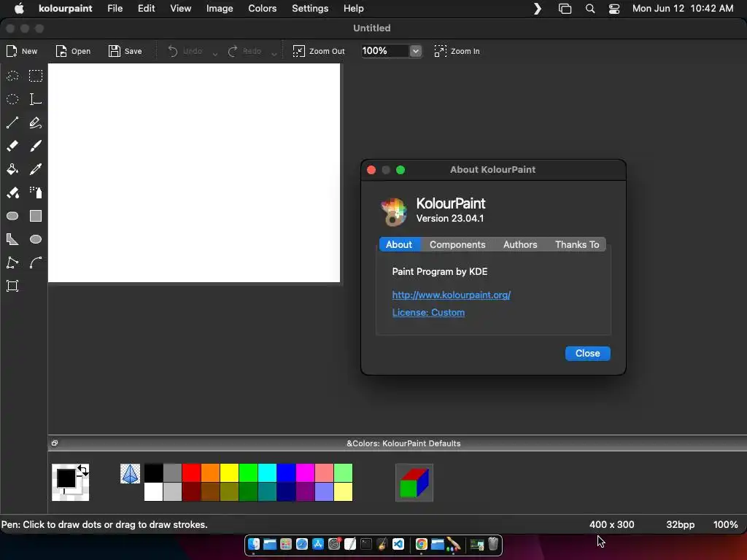Click the white drawing canvas
The height and width of the screenshot is (560, 747).
[x=194, y=173]
